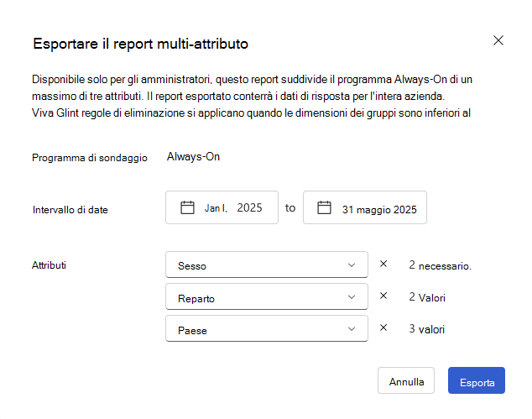Click the "2 Valori" text beside Reparto

pos(427,297)
